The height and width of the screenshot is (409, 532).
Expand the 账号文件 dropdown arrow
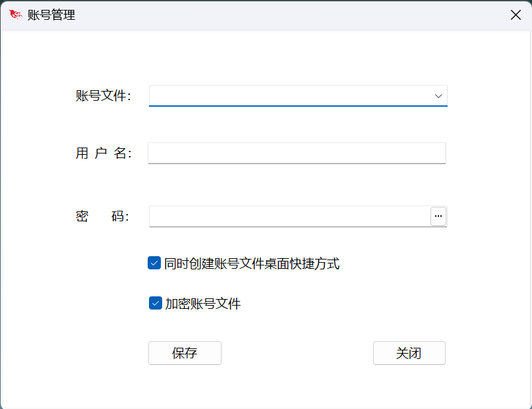438,96
